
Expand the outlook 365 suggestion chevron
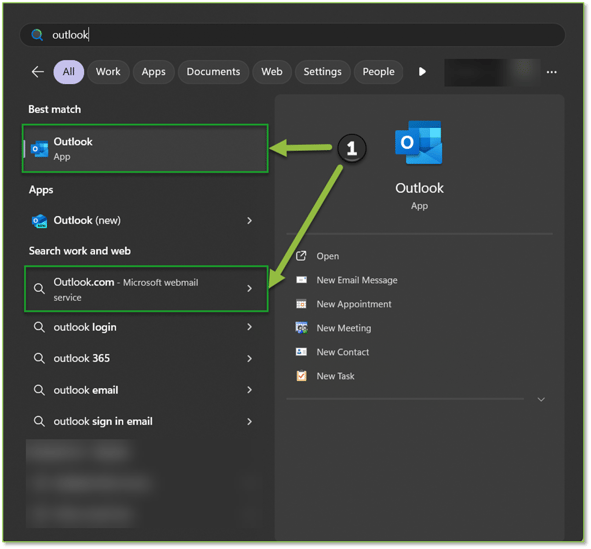tap(249, 358)
